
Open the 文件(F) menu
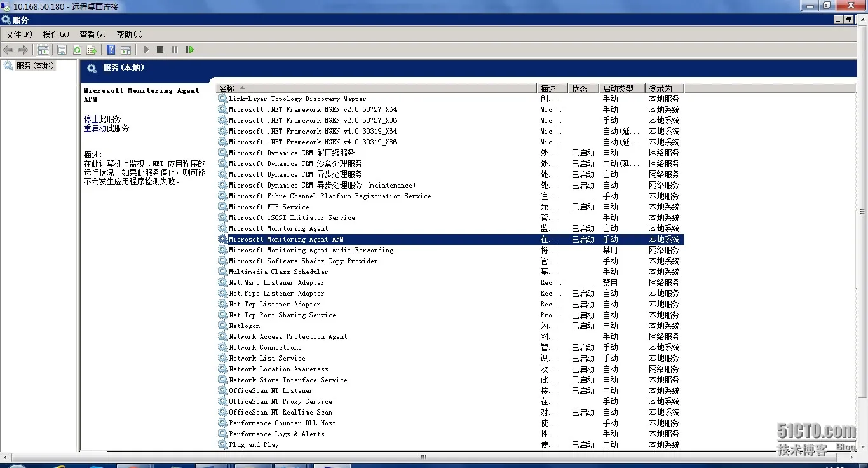pos(19,34)
